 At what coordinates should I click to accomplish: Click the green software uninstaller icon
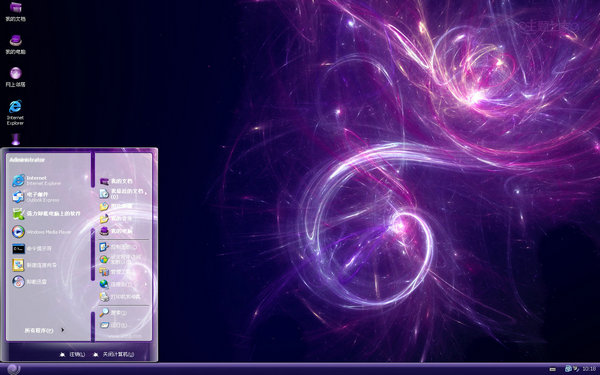point(18,214)
